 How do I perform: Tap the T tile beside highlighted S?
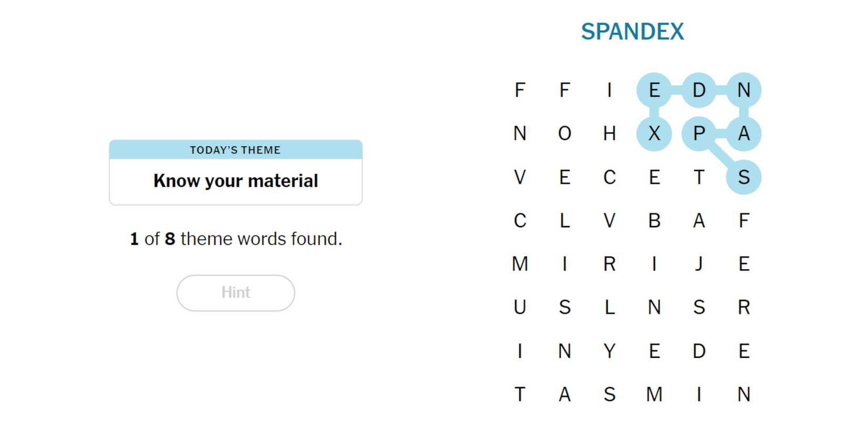pyautogui.click(x=699, y=177)
